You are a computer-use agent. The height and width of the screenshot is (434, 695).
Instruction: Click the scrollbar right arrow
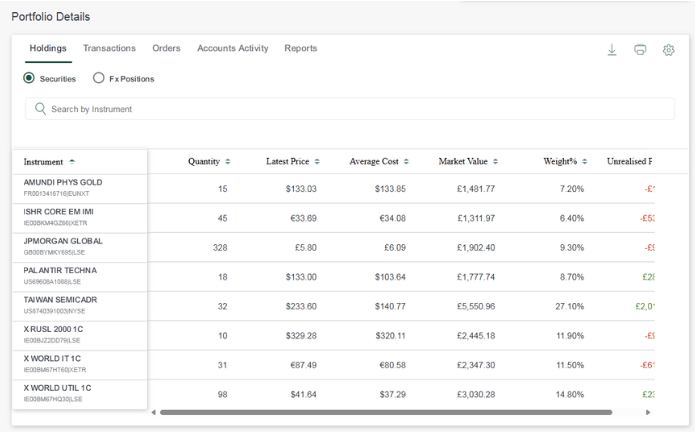coord(648,412)
